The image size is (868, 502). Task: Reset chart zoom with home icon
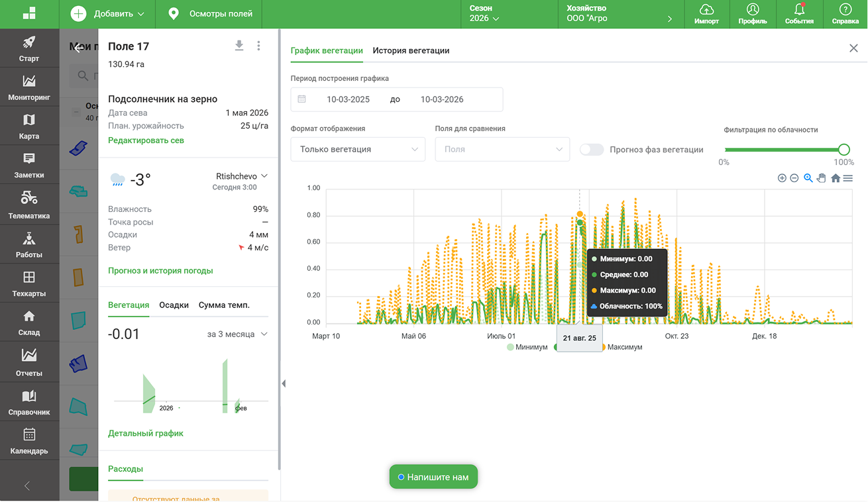pyautogui.click(x=836, y=178)
